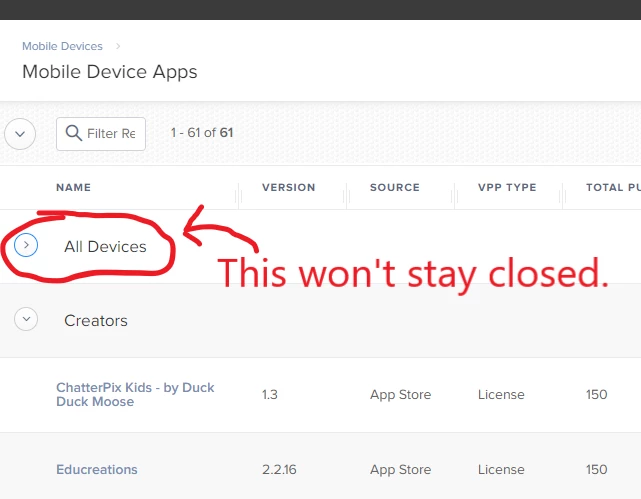The image size is (641, 499).
Task: Sort by the VERSION column header
Action: (289, 187)
